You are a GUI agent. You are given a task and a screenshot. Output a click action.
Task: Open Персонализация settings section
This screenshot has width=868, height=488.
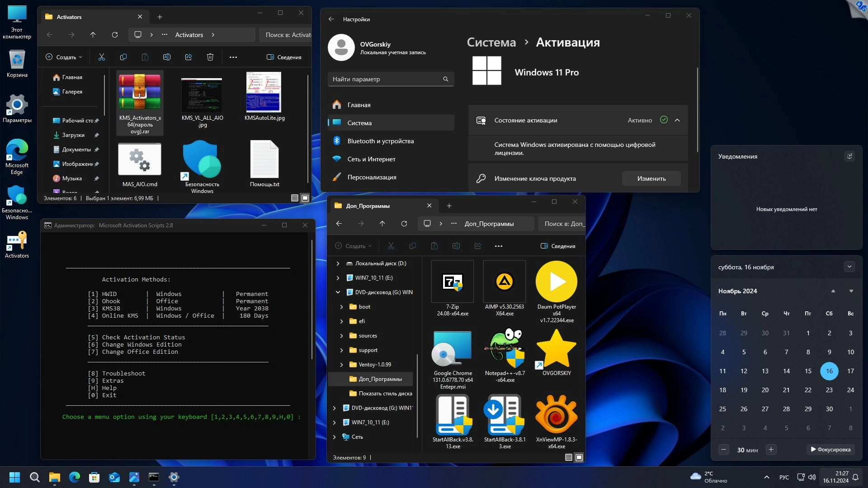tap(372, 177)
